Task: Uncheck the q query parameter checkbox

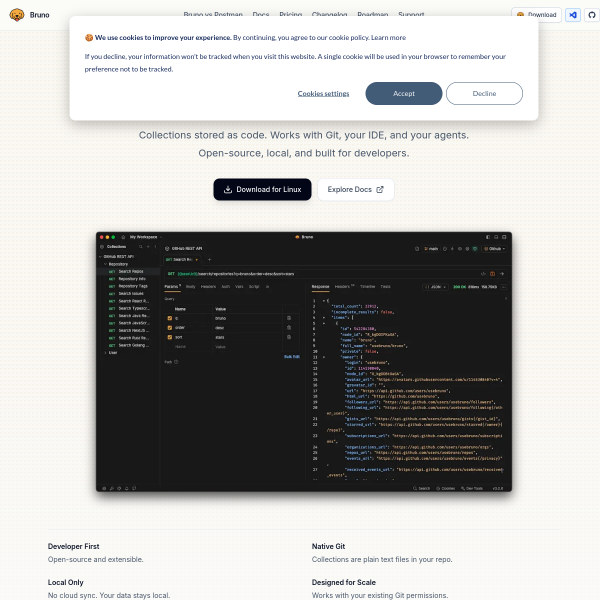Action: point(170,318)
